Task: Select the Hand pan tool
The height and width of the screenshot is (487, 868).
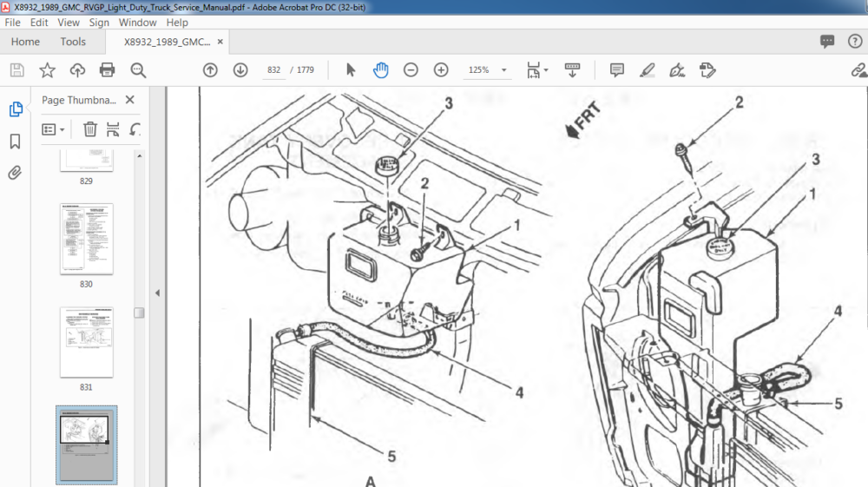Action: pyautogui.click(x=380, y=70)
